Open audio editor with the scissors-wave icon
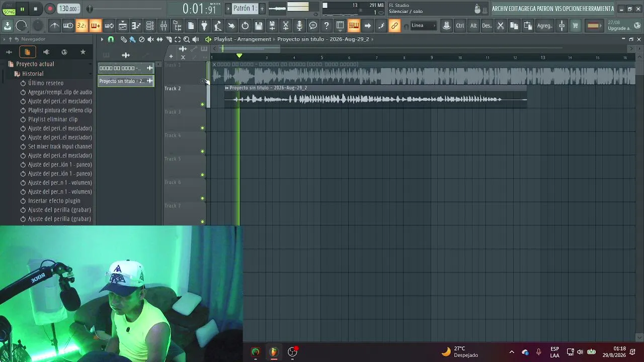The image size is (644, 362). click(286, 26)
